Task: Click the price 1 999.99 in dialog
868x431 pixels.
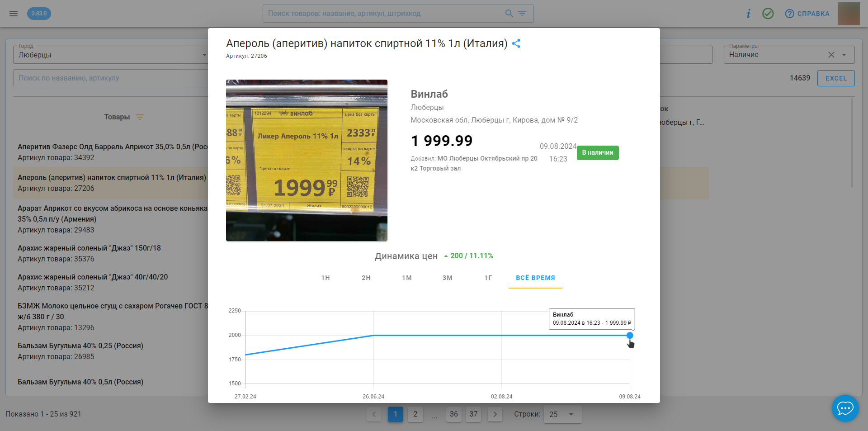Action: pyautogui.click(x=442, y=141)
